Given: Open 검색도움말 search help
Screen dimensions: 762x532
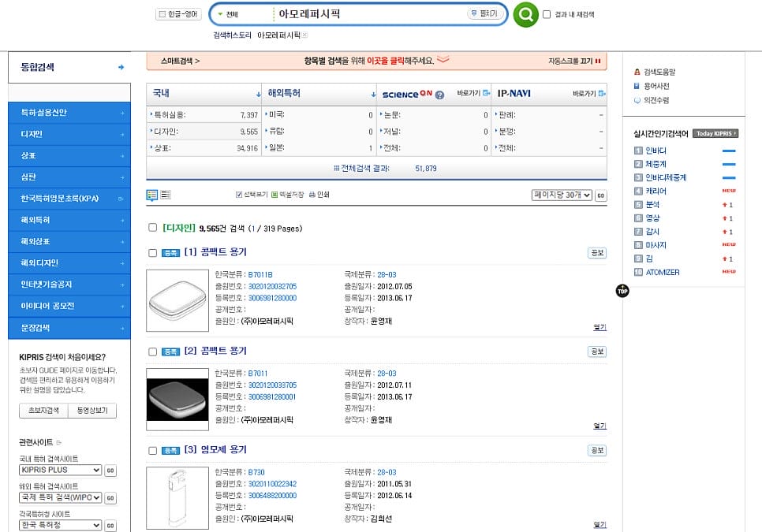Looking at the screenshot, I should pyautogui.click(x=654, y=72).
